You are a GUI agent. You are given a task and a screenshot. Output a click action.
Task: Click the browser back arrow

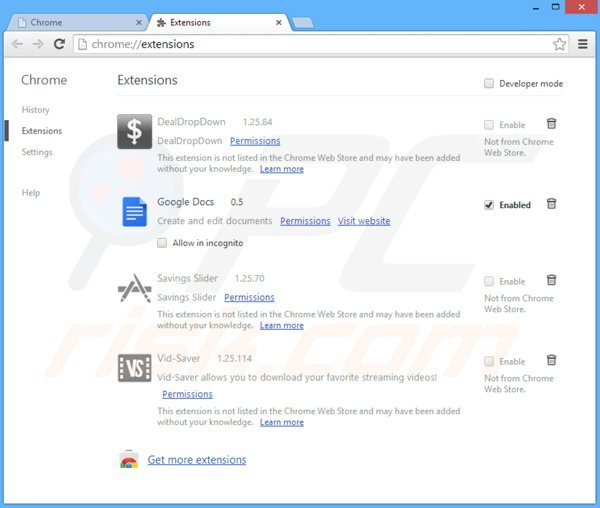click(x=17, y=44)
